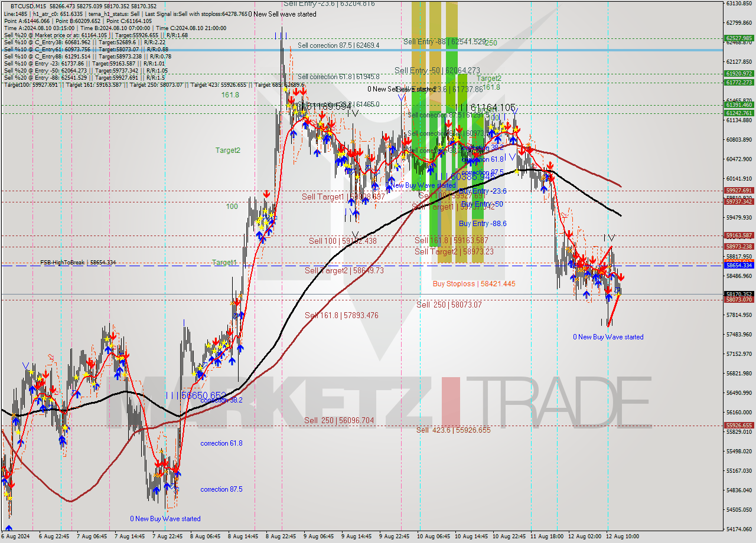Image resolution: width=756 pixels, height=543 pixels.
Task: Select the red 59163.587 price tag
Action: [x=739, y=235]
